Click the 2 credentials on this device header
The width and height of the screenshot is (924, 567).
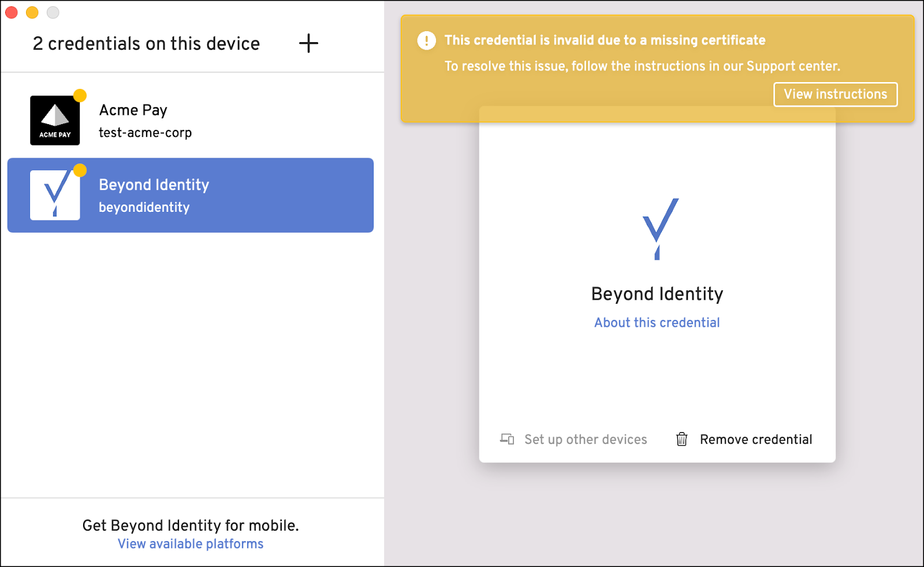[x=146, y=43]
